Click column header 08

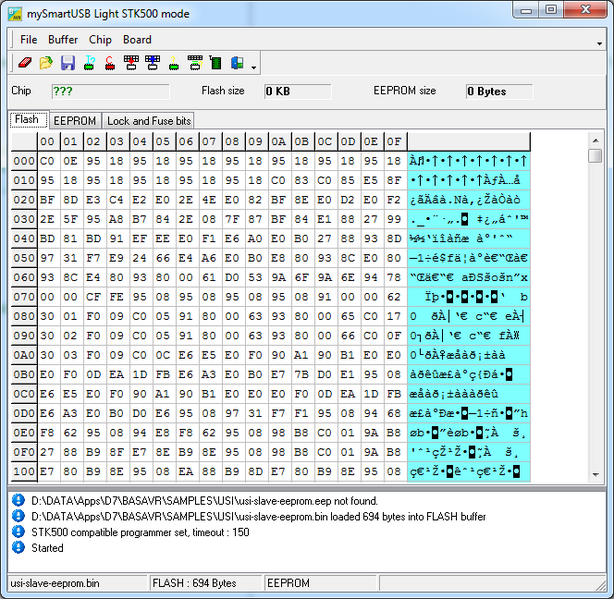tap(233, 141)
